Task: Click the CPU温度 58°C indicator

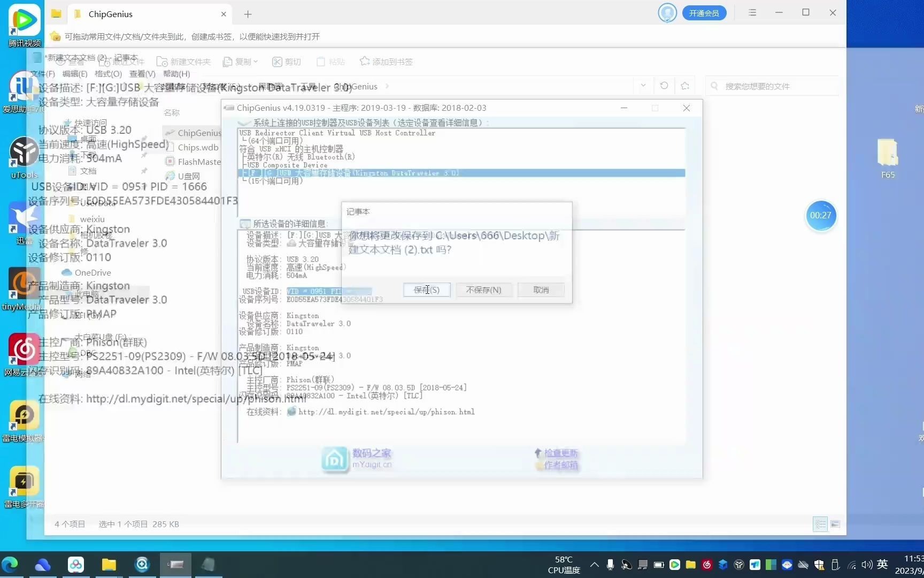Action: pyautogui.click(x=564, y=565)
